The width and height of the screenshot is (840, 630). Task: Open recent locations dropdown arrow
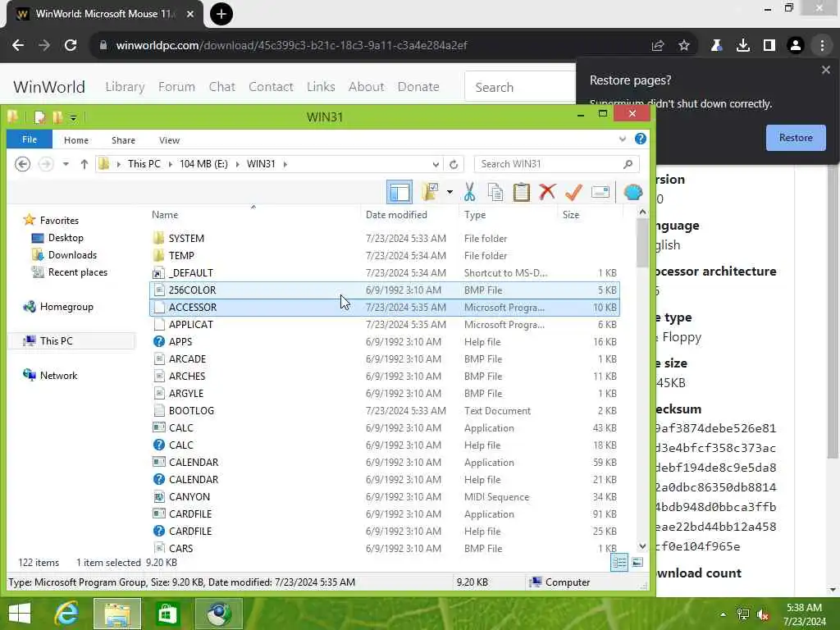click(x=66, y=164)
